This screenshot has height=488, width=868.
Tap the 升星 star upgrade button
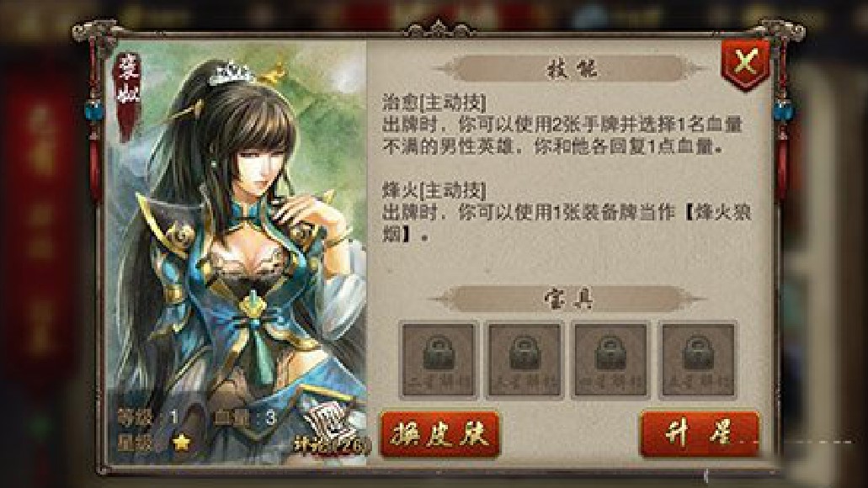(699, 434)
